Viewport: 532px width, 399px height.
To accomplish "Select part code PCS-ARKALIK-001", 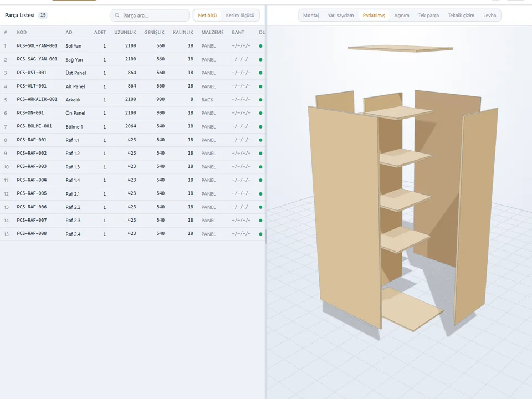I will [37, 99].
